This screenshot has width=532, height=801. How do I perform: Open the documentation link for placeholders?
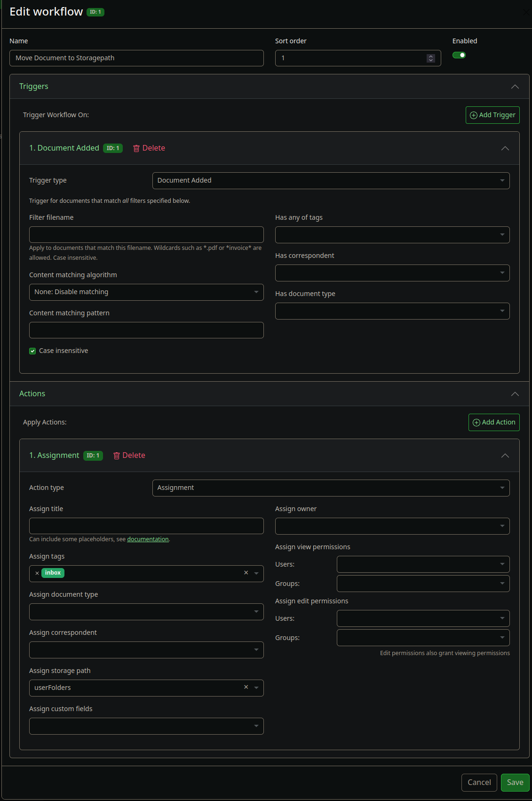(x=148, y=539)
